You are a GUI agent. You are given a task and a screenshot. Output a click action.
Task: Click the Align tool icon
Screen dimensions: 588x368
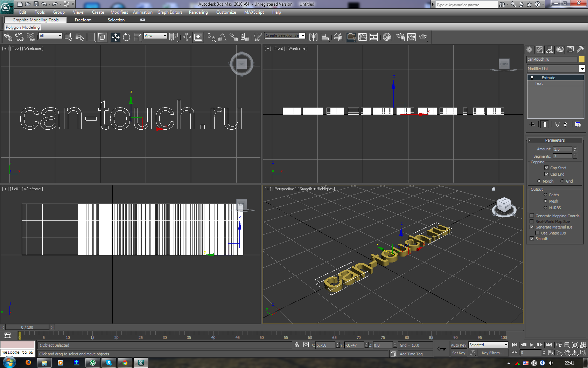coord(325,37)
